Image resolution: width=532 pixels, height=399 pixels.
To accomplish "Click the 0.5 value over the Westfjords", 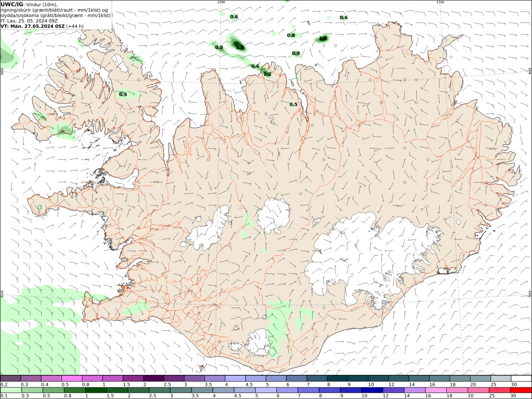I will point(123,94).
